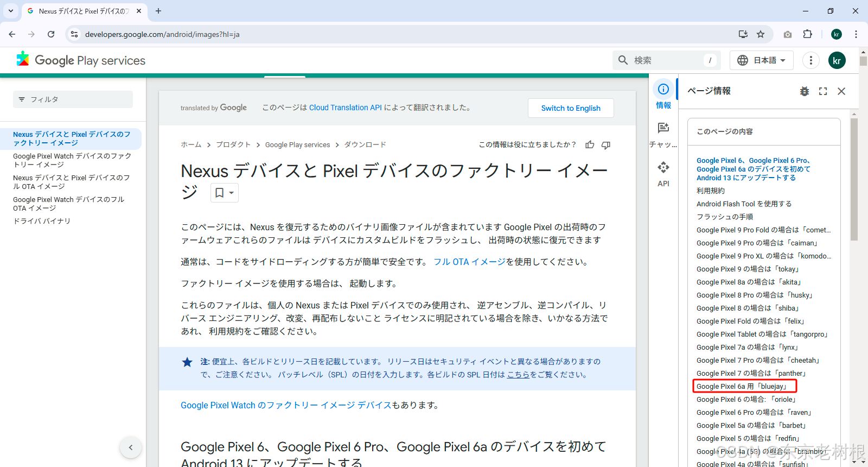
Task: Select Nexus デバイスと Pixel デバイスのファクトリー イメージ nav item
Action: (71, 138)
